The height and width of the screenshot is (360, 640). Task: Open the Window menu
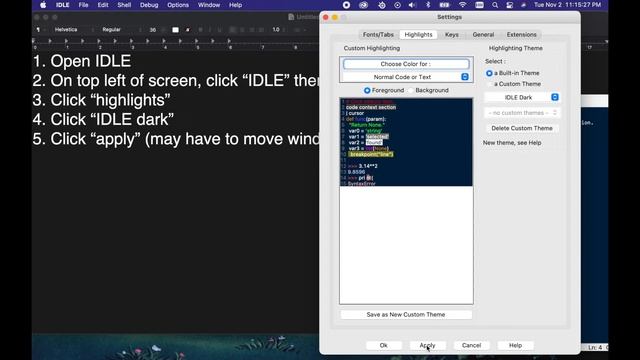[x=209, y=5]
